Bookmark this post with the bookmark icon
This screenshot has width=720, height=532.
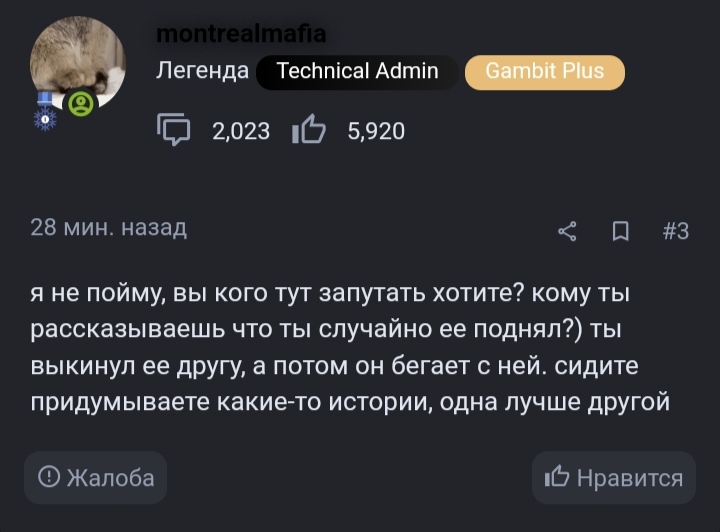point(620,231)
